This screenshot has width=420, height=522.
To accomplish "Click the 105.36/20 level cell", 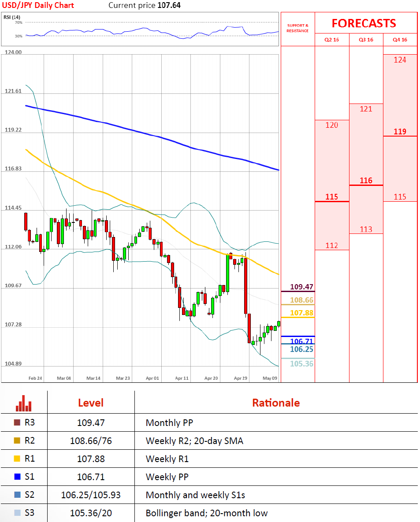I will tap(91, 513).
